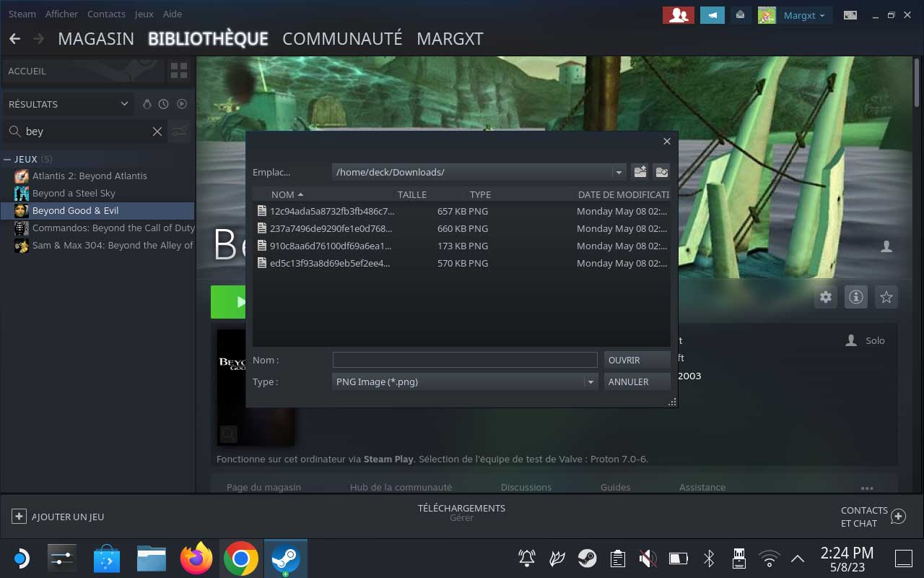Open the Afficher menu
The width and height of the screenshot is (924, 578).
(x=61, y=14)
